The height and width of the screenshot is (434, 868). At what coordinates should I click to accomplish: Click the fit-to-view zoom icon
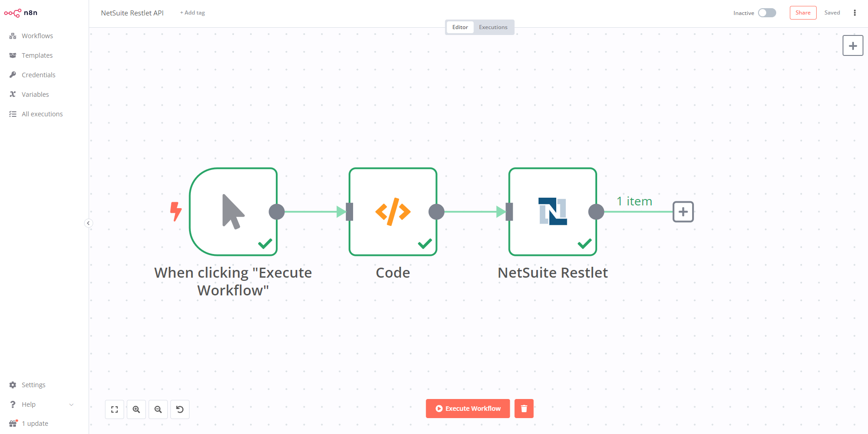pyautogui.click(x=115, y=409)
